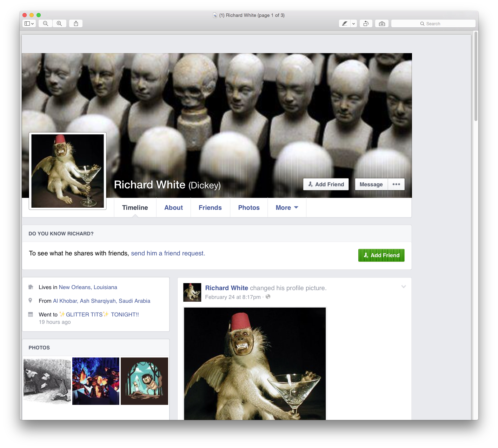498x448 pixels.
Task: Open the Share toolbar icon
Action: [x=76, y=24]
